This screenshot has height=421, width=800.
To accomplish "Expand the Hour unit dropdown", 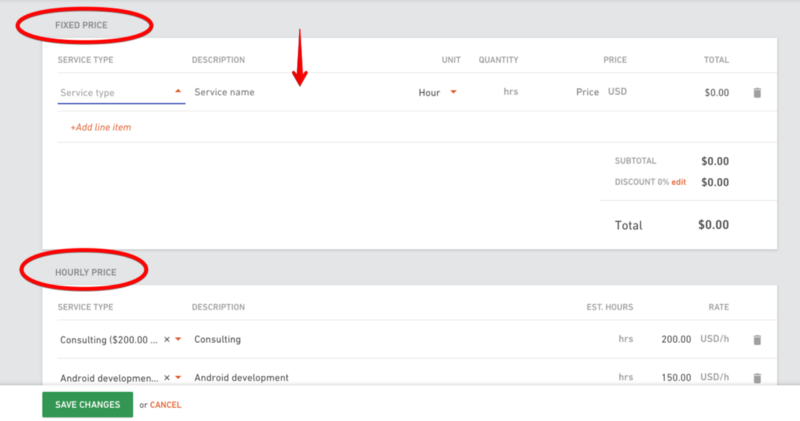I will [454, 92].
